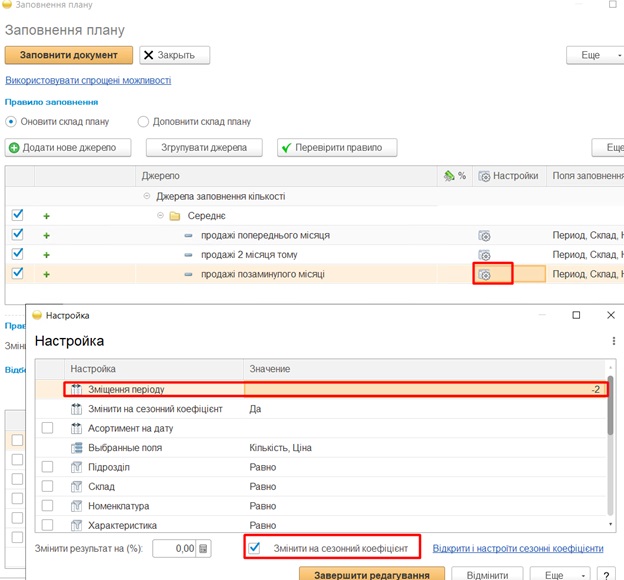Screen dimensions: 624x580
Task: Click the percent column header icon
Action: (455, 176)
